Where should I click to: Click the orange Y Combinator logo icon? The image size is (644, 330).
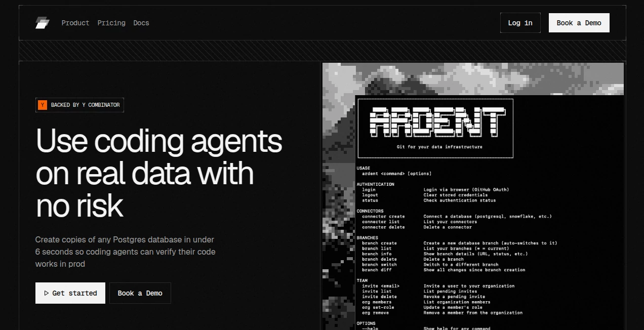(x=43, y=105)
